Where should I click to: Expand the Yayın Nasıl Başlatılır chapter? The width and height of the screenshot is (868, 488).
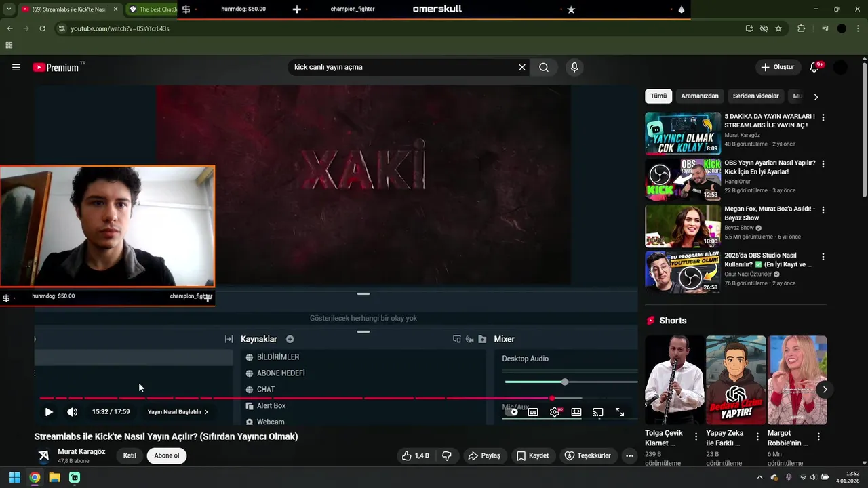178,411
